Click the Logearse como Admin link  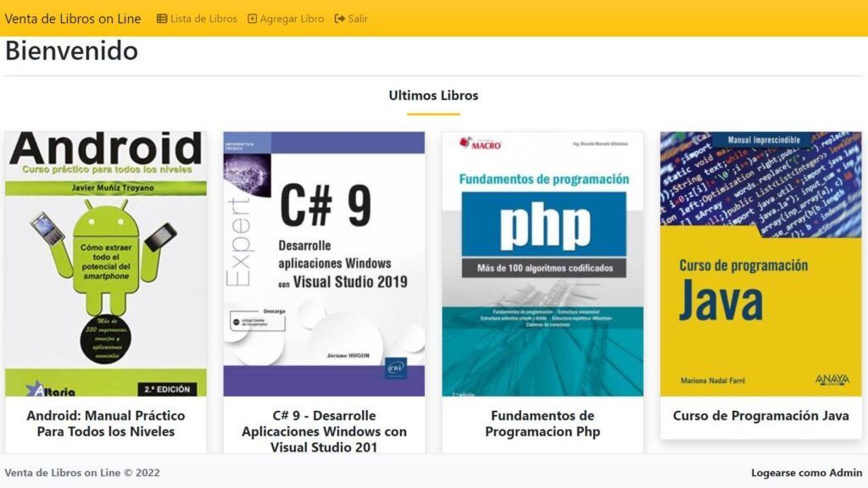(x=807, y=473)
